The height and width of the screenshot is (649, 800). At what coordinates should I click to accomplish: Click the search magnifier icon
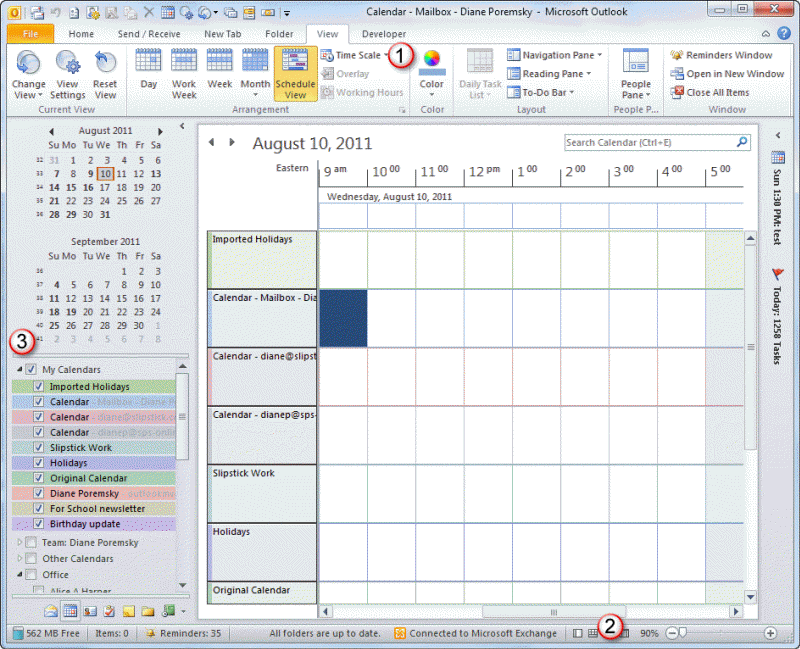pyautogui.click(x=742, y=142)
